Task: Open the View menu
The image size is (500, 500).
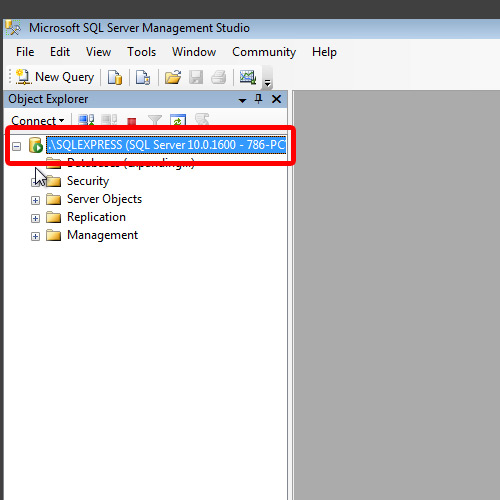Action: tap(98, 52)
